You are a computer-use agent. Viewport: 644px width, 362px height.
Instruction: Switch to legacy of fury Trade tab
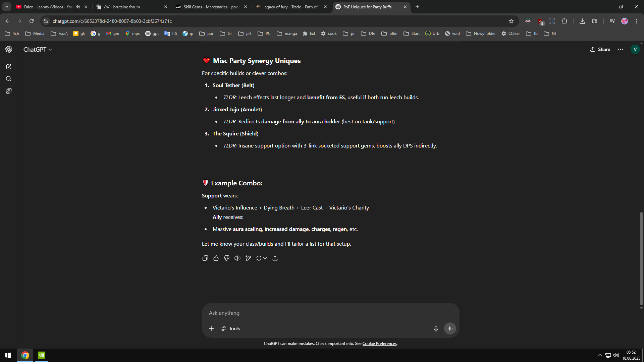coord(291,7)
